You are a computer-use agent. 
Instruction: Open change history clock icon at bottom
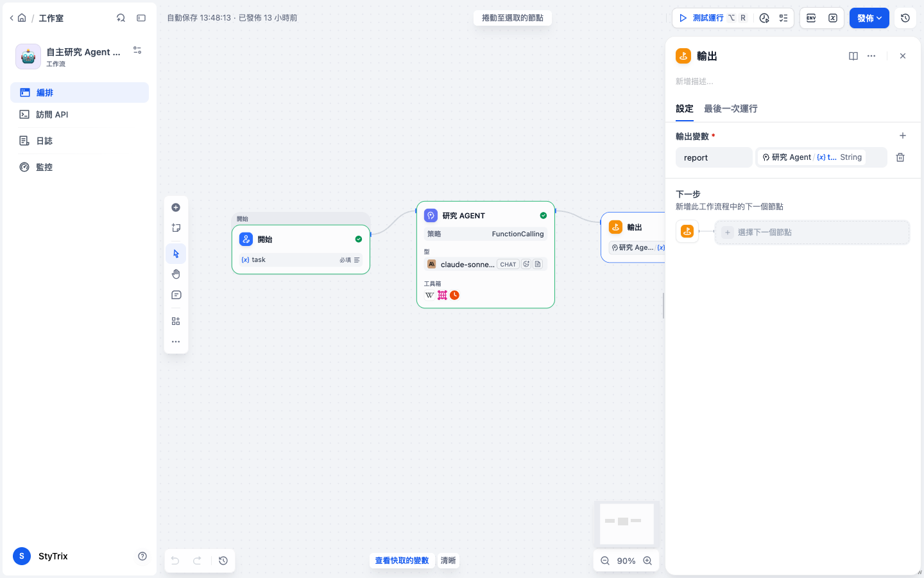click(223, 561)
